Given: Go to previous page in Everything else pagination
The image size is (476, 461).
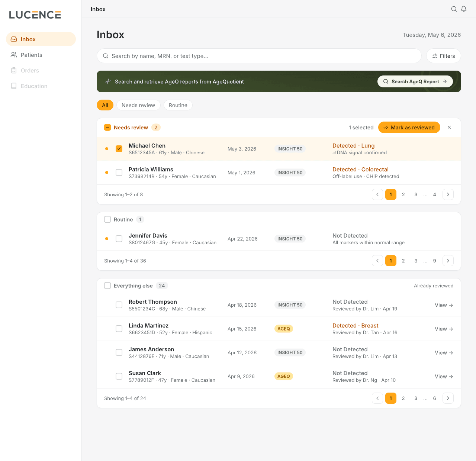Looking at the screenshot, I should [x=377, y=398].
